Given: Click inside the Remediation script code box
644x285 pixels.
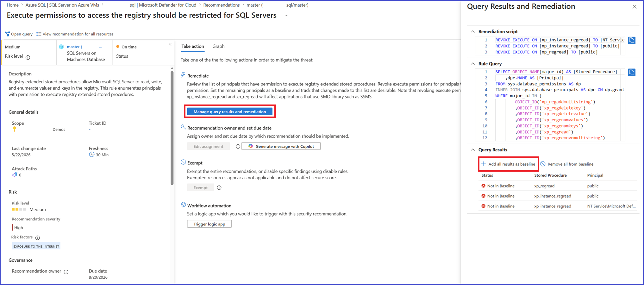Looking at the screenshot, I should 550,46.
